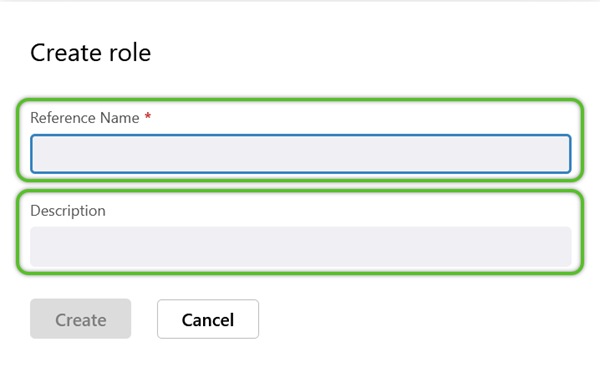
Task: Click the asterisk beside Reference Name
Action: 148,116
